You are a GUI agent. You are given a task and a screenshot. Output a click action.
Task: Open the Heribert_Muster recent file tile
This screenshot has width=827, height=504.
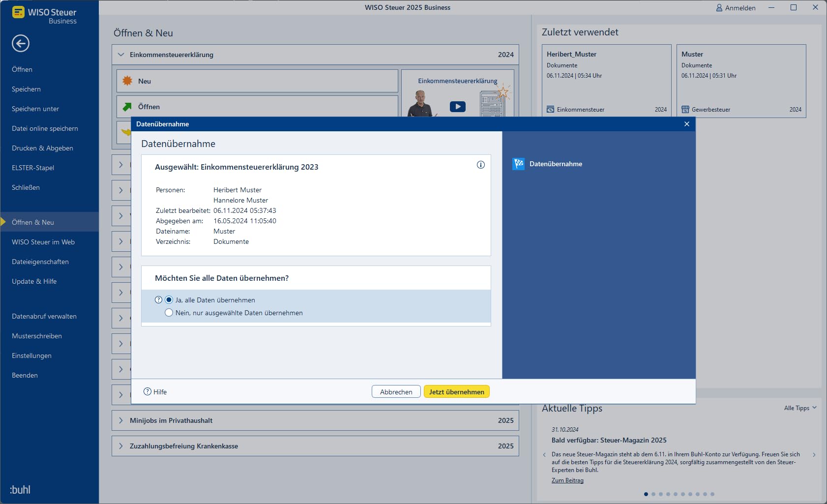[607, 81]
